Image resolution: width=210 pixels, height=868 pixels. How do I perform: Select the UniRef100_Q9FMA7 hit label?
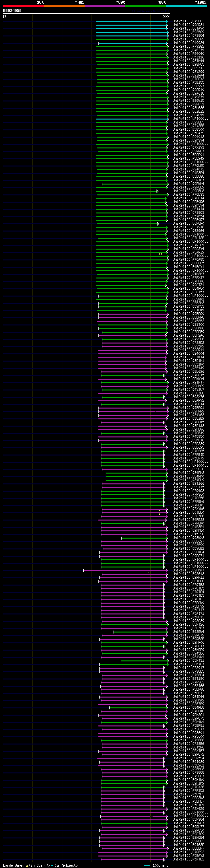pyautogui.click(x=188, y=570)
